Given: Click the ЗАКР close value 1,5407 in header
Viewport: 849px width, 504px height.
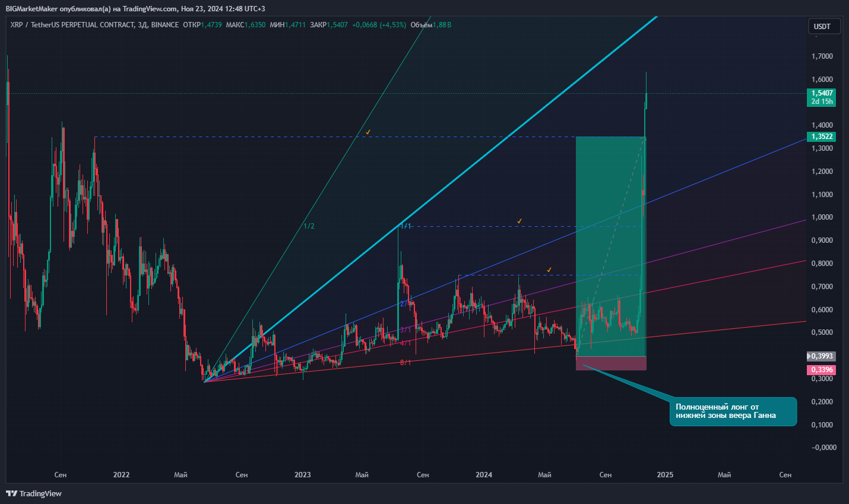Looking at the screenshot, I should (337, 25).
